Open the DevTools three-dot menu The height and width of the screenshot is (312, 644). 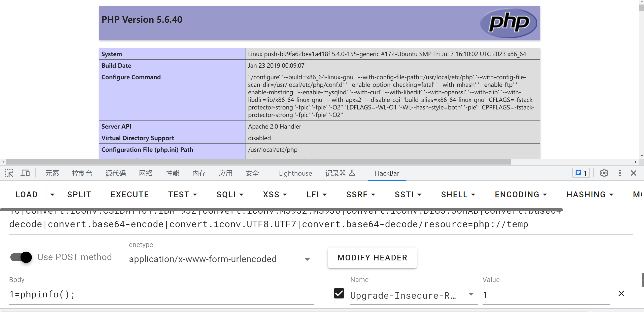[620, 173]
